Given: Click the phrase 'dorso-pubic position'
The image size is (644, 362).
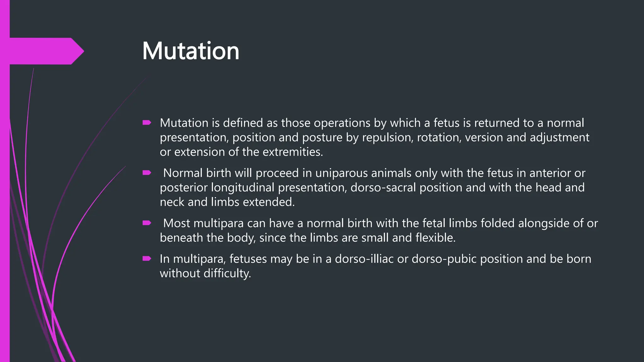Looking at the screenshot, I should point(467,259).
